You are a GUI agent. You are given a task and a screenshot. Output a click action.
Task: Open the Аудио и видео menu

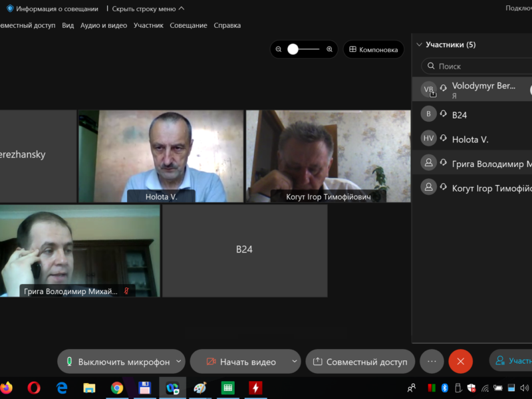click(103, 25)
